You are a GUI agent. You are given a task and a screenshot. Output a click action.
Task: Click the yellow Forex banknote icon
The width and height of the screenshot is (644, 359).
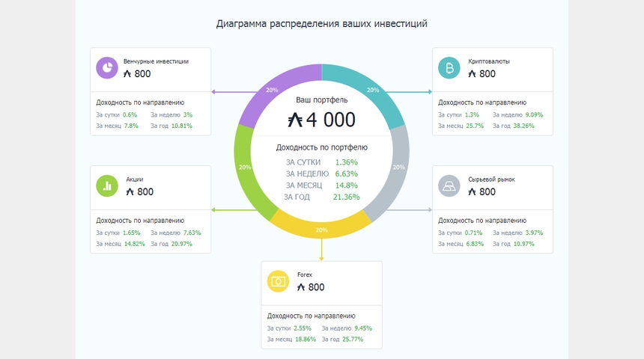[278, 281]
